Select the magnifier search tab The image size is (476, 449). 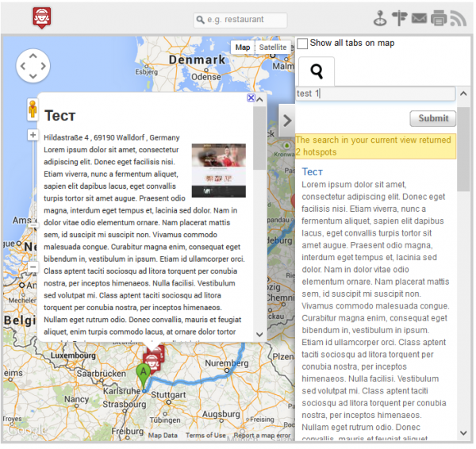pos(317,71)
